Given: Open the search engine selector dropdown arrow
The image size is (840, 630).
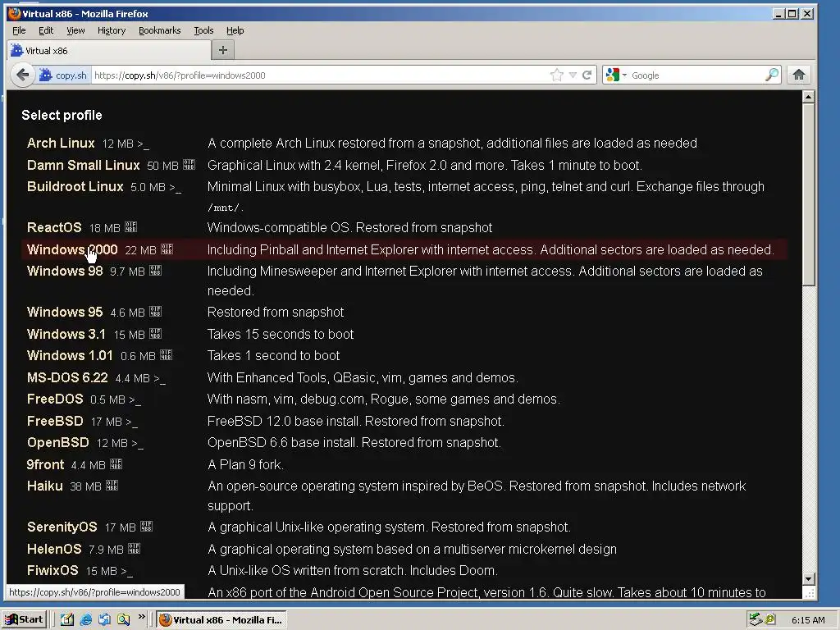Looking at the screenshot, I should [x=624, y=75].
